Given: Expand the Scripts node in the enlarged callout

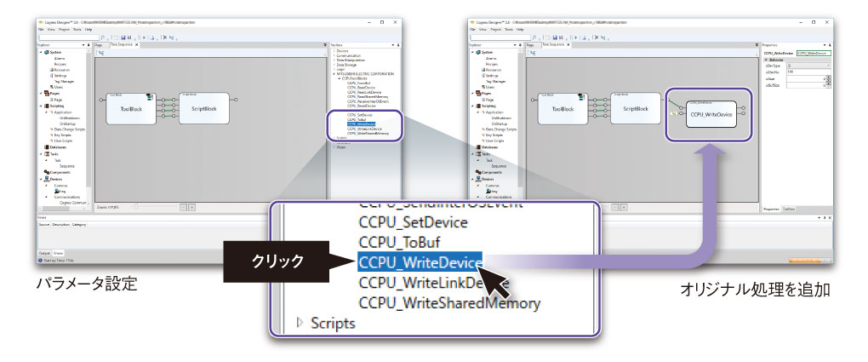Looking at the screenshot, I should coord(300,323).
